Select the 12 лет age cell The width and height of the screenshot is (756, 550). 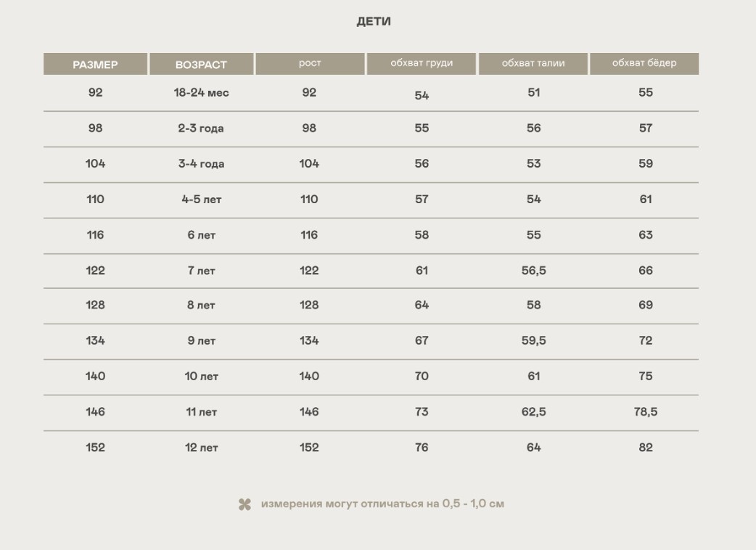tap(201, 447)
